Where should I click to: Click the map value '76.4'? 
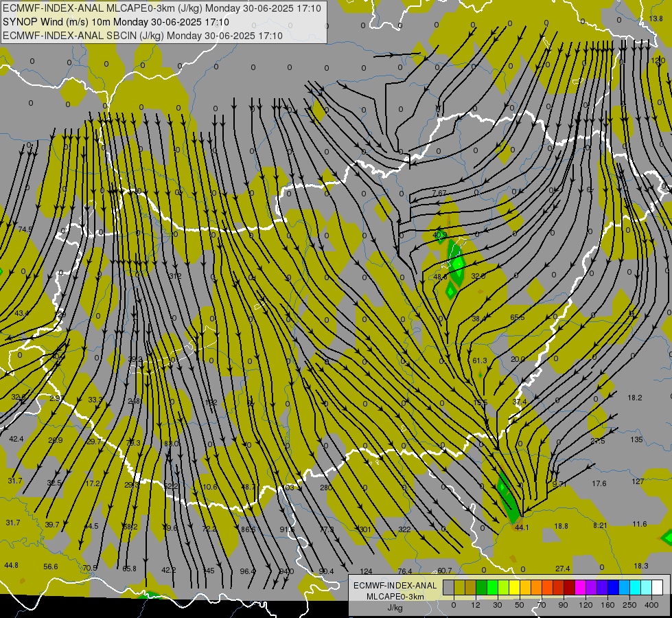pyautogui.click(x=404, y=571)
